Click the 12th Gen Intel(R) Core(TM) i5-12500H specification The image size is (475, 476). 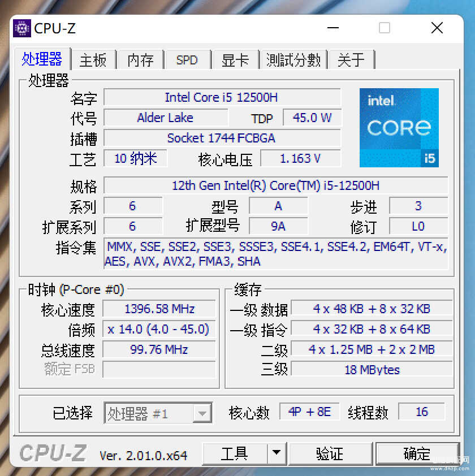pos(276,185)
